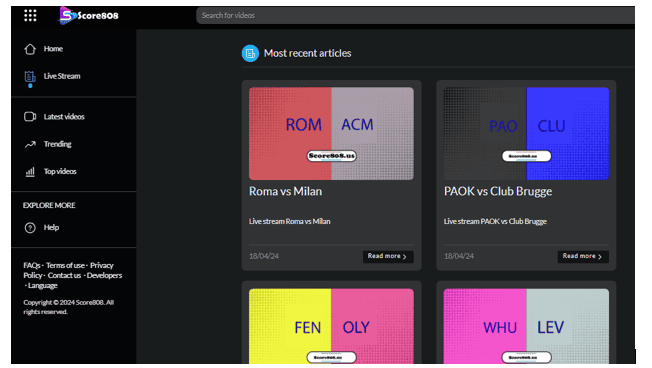Click the Score808 logo
The image size is (652, 368).
89,16
